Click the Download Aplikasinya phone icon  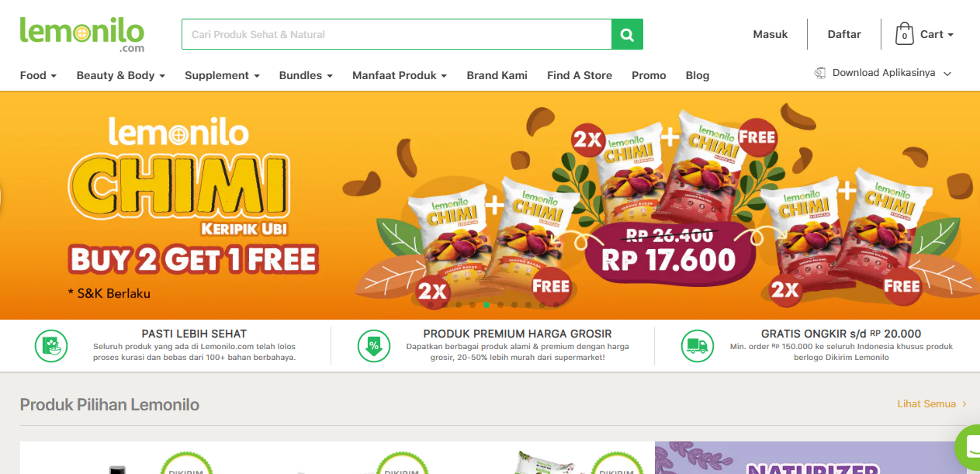(x=819, y=73)
